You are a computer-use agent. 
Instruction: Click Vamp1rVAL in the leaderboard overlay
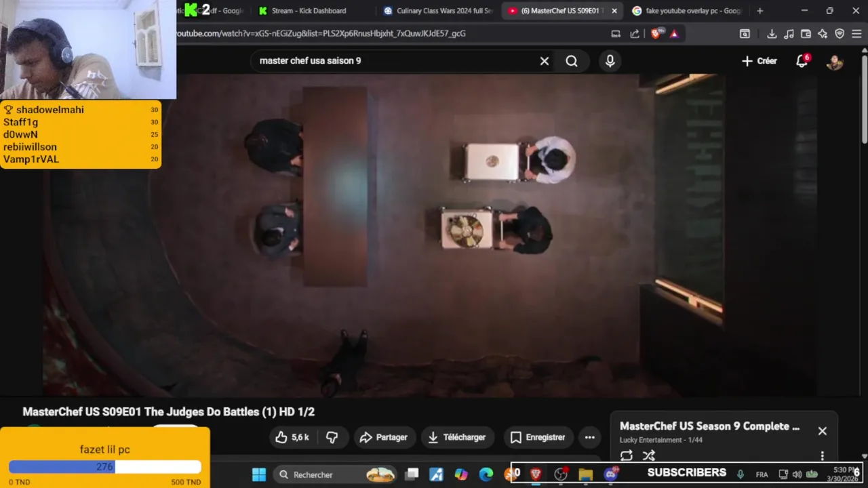pos(31,159)
